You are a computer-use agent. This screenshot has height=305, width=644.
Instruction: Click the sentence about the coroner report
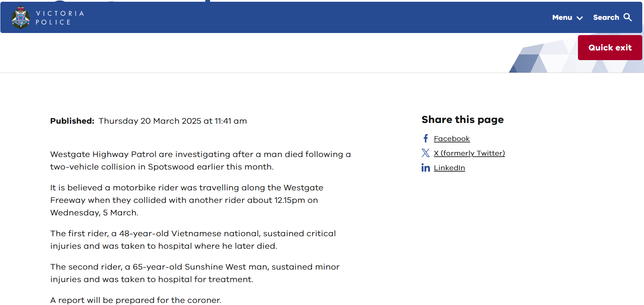pos(136,300)
